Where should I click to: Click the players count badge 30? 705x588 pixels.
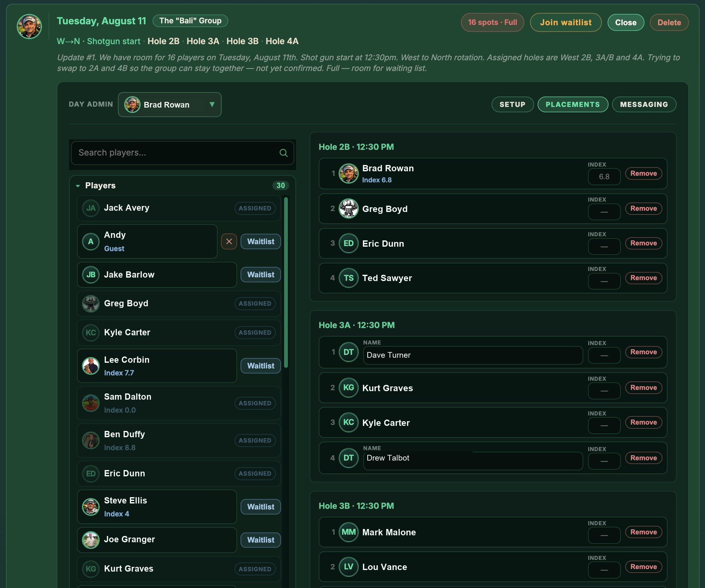(281, 186)
